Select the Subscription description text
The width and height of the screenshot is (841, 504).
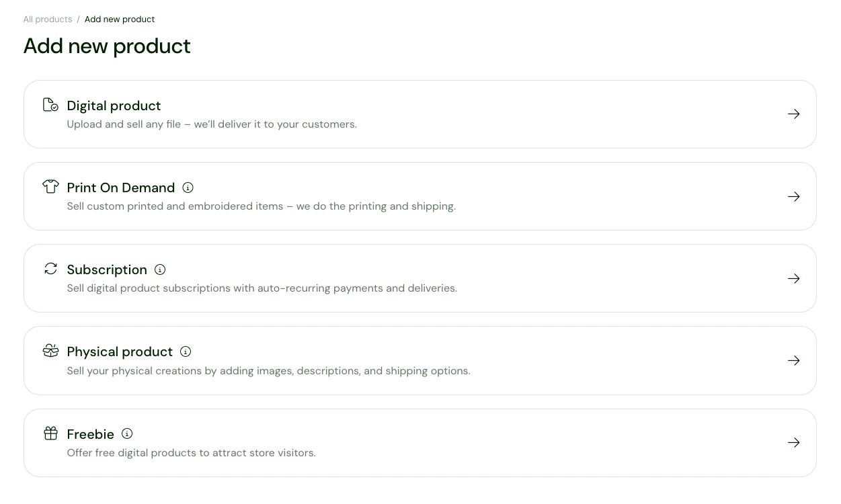[262, 288]
